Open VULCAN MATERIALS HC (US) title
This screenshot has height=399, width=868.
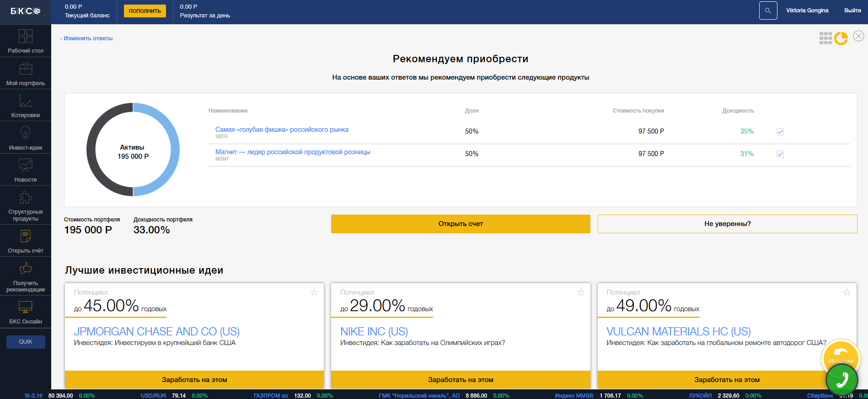click(678, 331)
